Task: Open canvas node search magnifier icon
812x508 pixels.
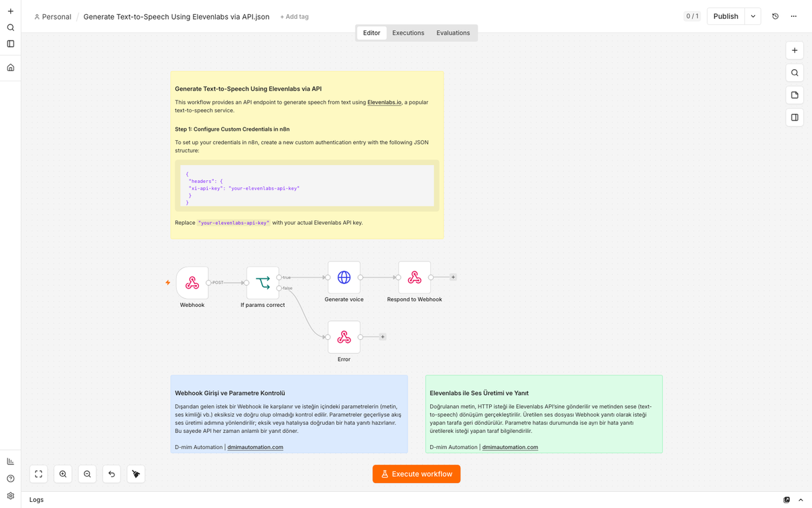Action: 794,73
